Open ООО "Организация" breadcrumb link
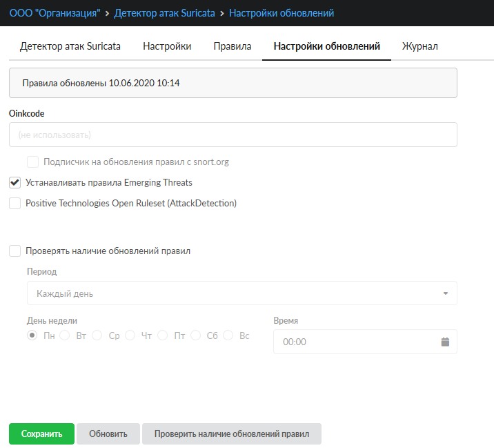 point(55,13)
